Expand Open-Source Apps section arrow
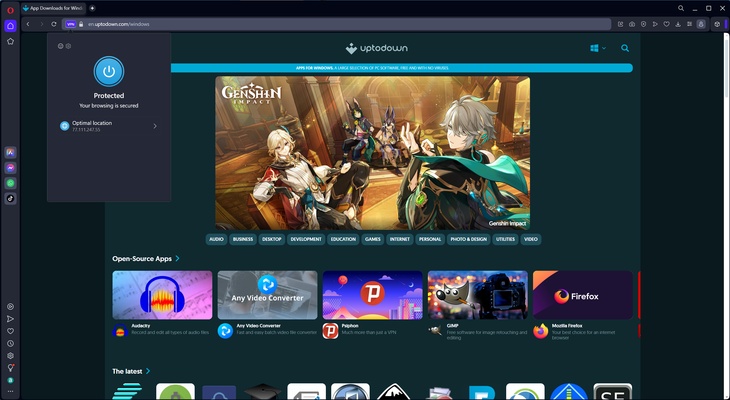730x400 pixels. click(177, 258)
